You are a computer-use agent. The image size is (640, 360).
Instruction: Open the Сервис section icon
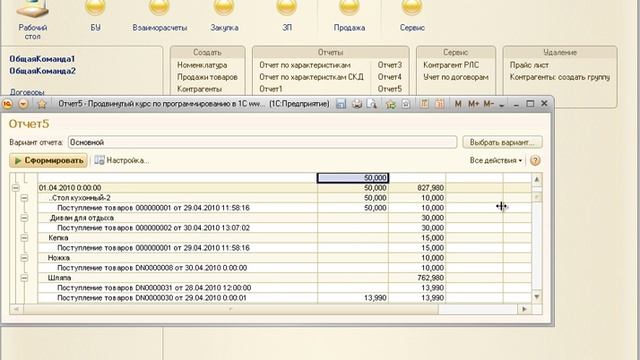click(412, 15)
